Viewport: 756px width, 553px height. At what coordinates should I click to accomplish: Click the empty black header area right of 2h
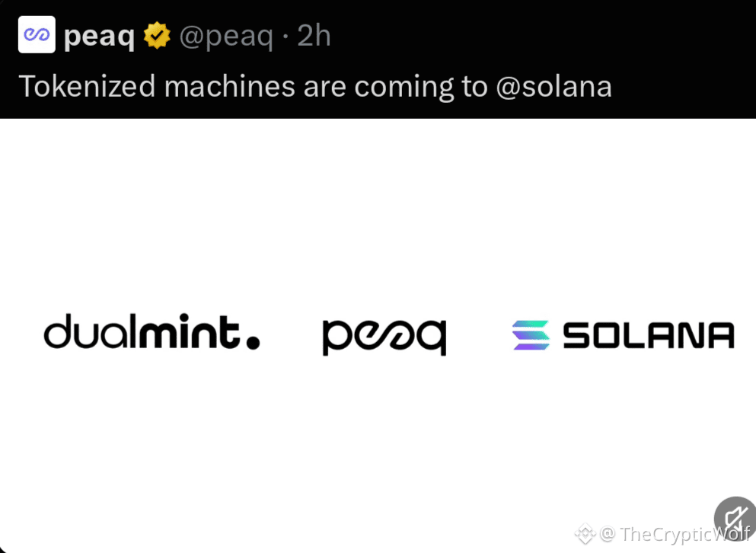coord(540,36)
